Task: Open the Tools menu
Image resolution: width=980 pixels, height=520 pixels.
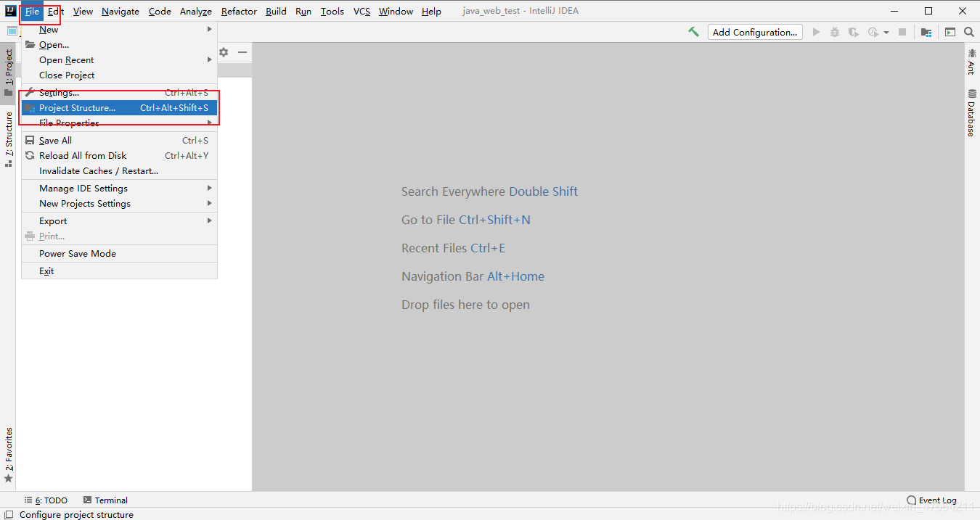Action: [332, 11]
